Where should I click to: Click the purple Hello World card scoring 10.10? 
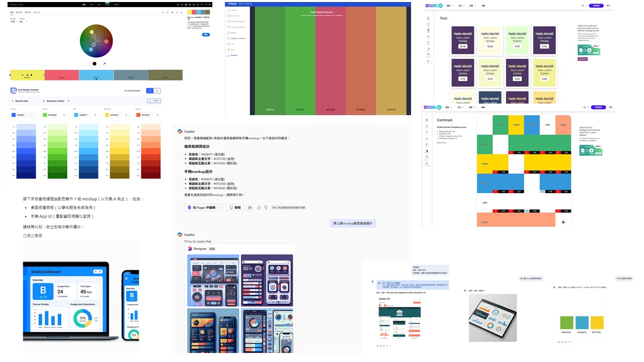(463, 40)
